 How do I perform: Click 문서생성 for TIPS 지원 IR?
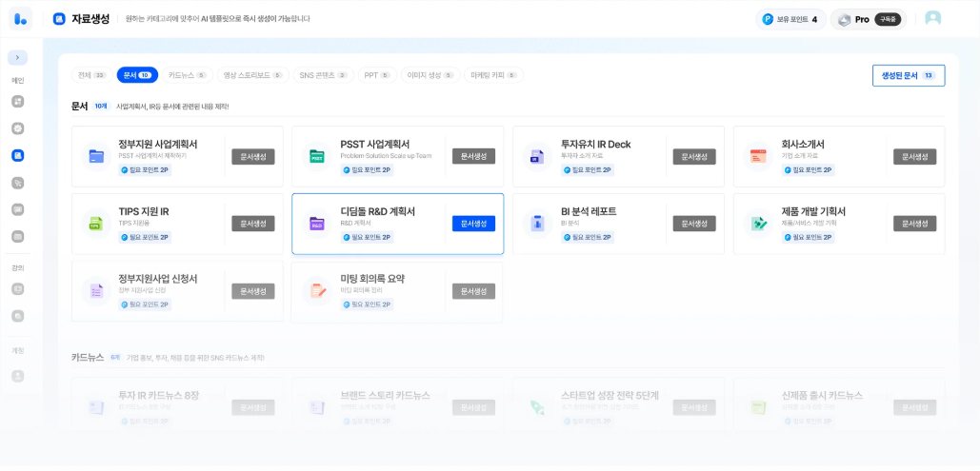[253, 224]
